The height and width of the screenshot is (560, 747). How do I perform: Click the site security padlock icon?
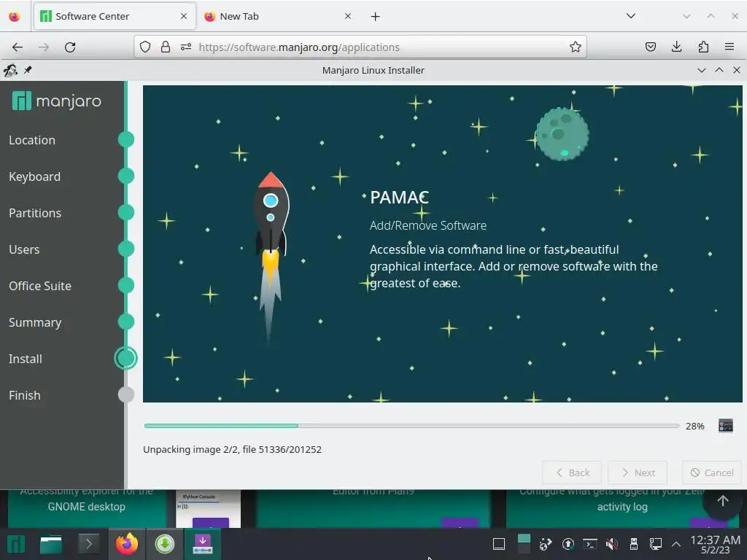tap(166, 47)
